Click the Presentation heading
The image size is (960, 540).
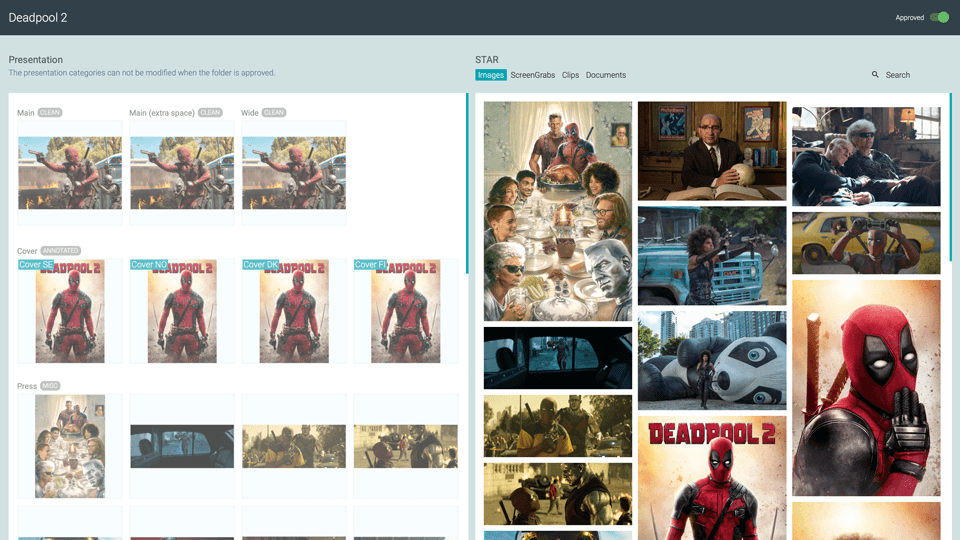(x=36, y=59)
